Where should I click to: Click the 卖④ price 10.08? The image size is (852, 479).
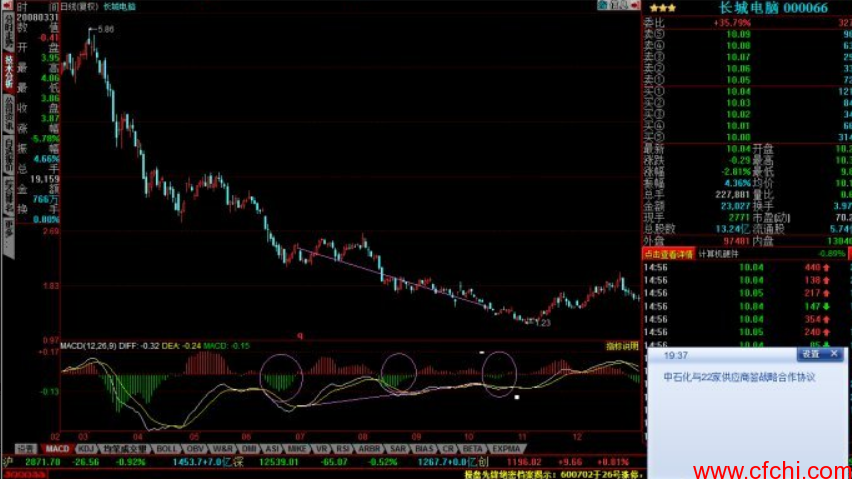(738, 46)
